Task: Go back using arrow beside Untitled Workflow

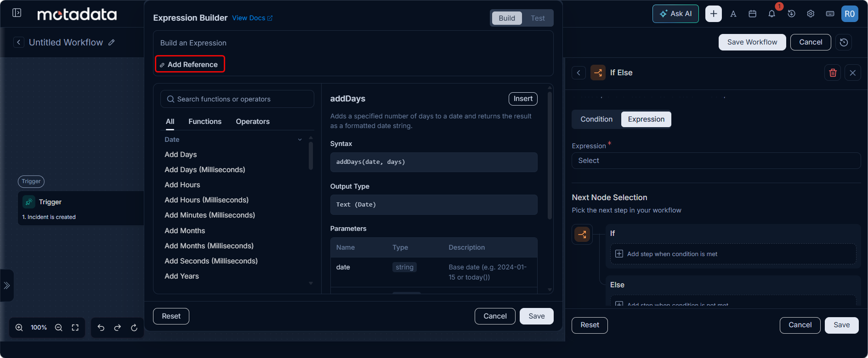Action: tap(18, 42)
